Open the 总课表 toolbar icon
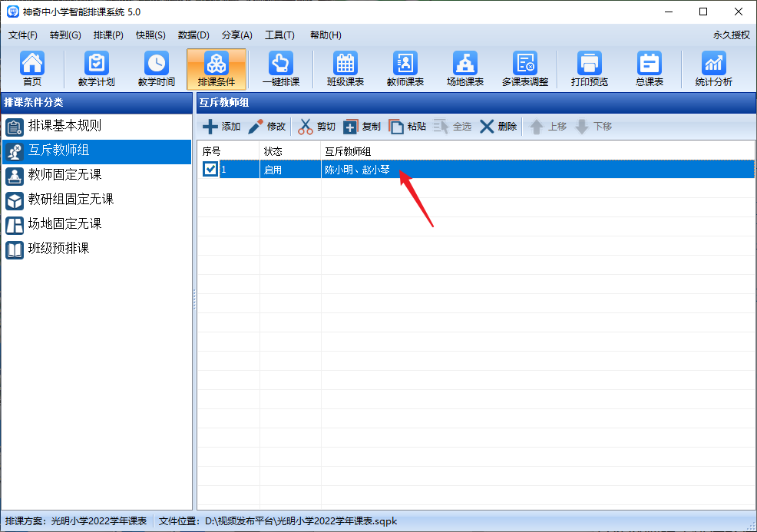This screenshot has height=532, width=757. pyautogui.click(x=649, y=68)
